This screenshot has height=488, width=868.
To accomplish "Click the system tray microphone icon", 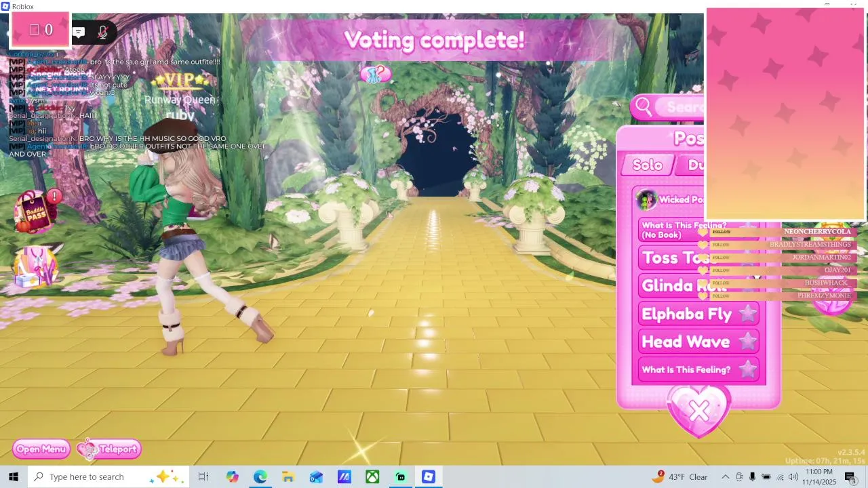I will tap(752, 476).
